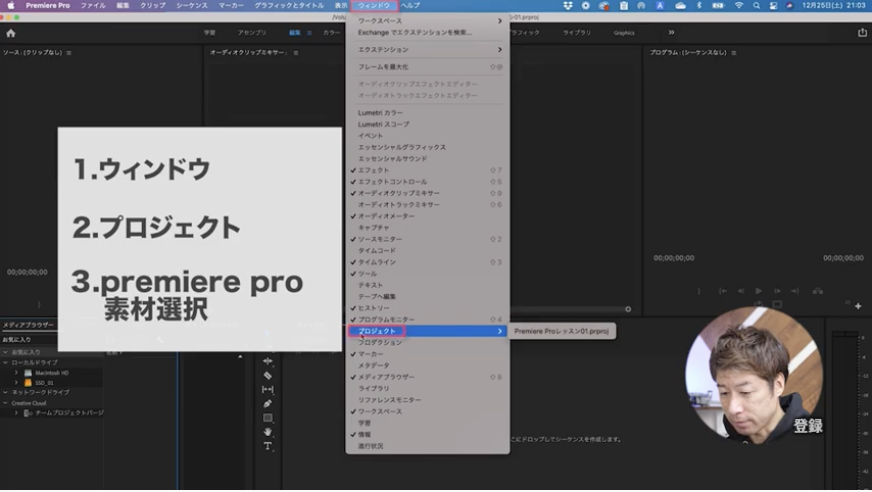Click the Source monitor timecode 00;00;00;00
Image resolution: width=872 pixels, height=492 pixels.
click(27, 272)
